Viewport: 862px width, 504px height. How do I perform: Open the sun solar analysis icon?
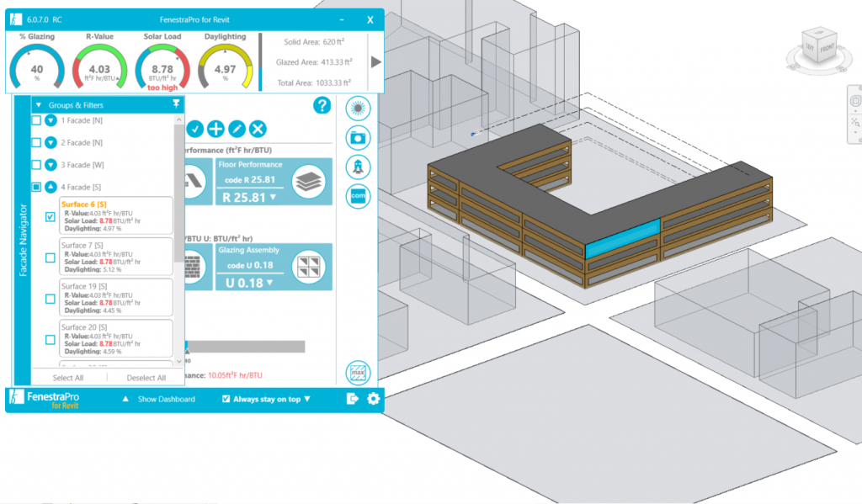(x=358, y=109)
